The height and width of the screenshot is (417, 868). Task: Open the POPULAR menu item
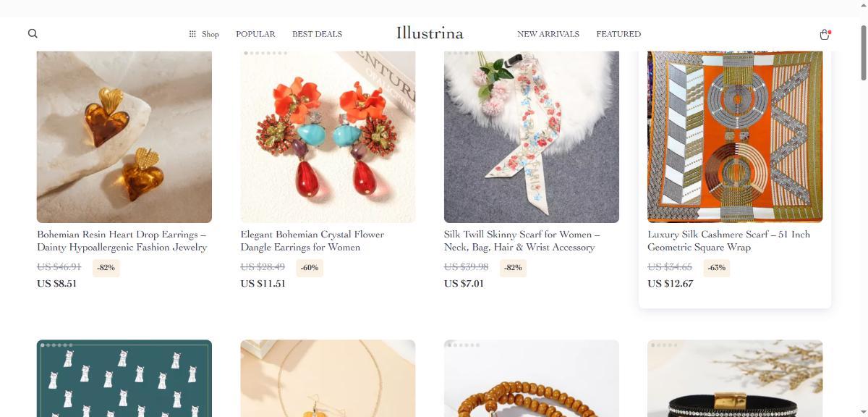click(x=255, y=34)
